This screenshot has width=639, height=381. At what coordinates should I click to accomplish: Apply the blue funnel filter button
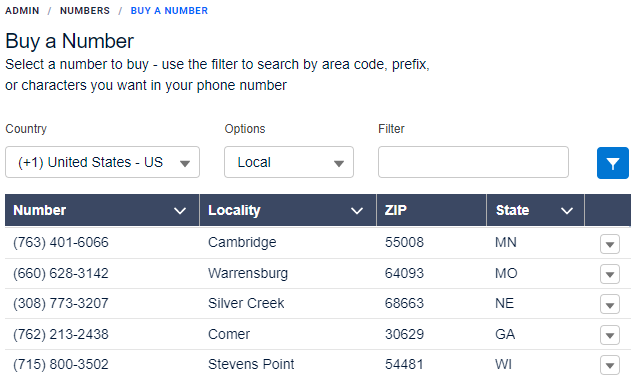point(613,163)
